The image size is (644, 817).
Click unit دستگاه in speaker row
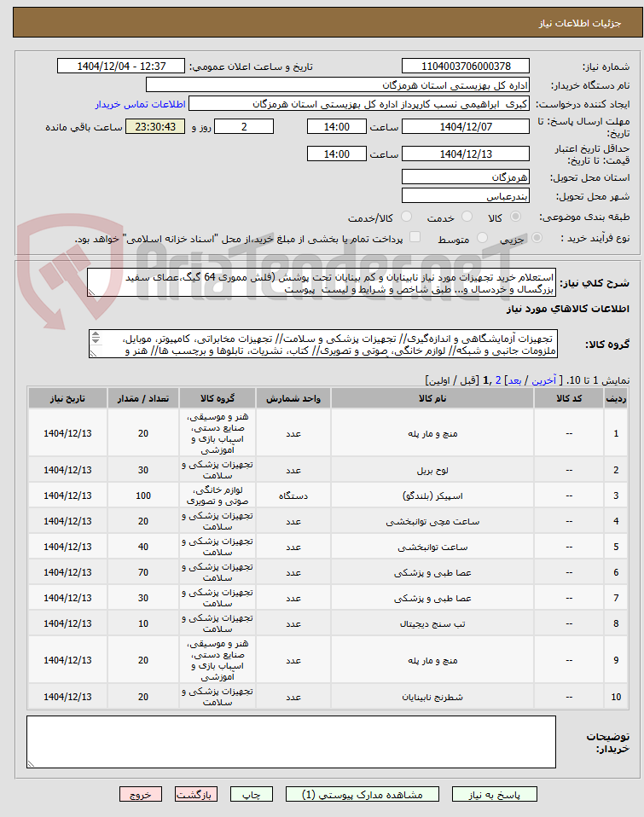click(x=293, y=496)
